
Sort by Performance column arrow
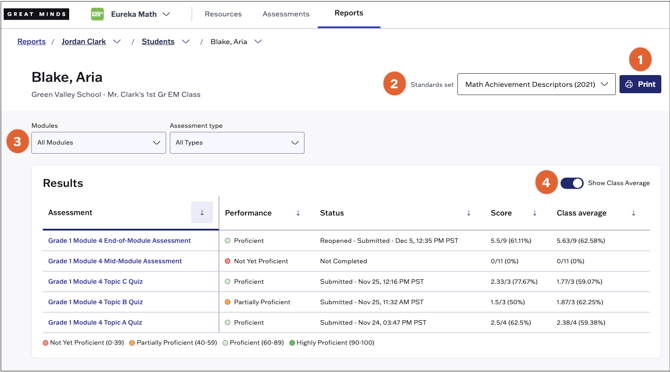coord(298,213)
